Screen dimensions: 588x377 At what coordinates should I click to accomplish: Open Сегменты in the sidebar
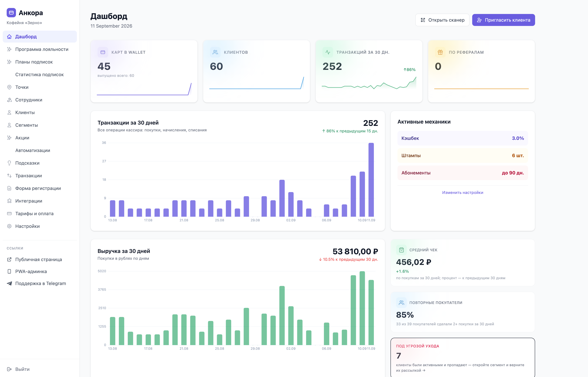pyautogui.click(x=40, y=125)
